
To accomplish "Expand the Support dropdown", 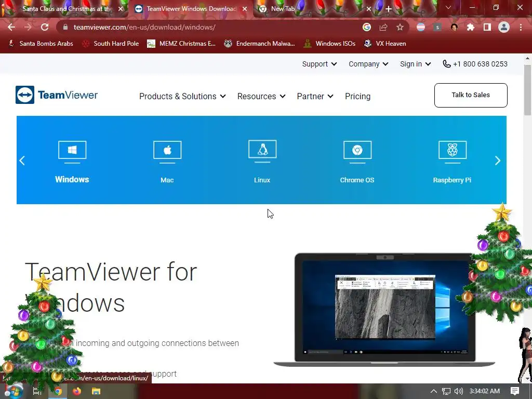I will 320,64.
